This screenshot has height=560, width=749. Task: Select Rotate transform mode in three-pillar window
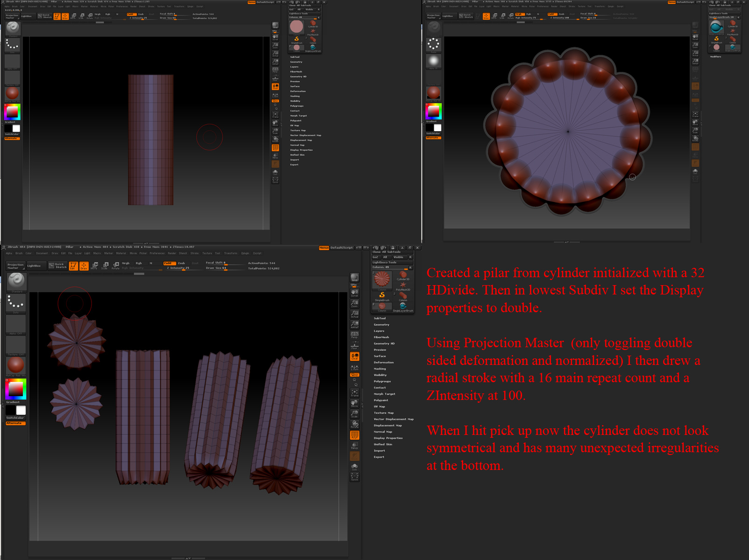pyautogui.click(x=115, y=266)
